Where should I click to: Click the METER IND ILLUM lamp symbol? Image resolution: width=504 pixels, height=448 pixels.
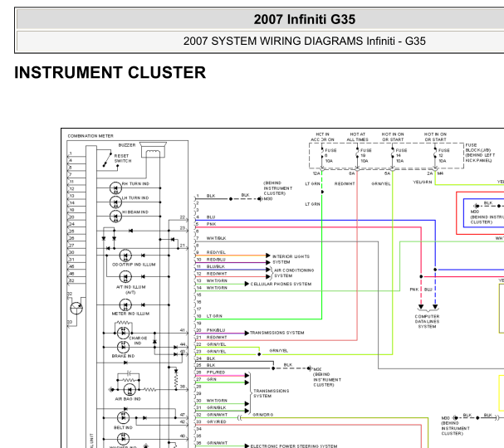click(x=125, y=305)
